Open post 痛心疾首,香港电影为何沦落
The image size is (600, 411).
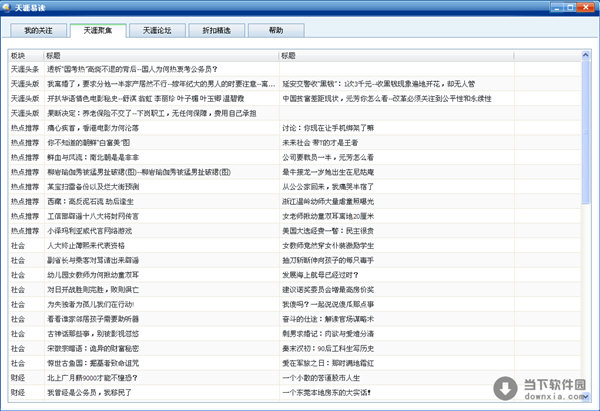(x=93, y=128)
